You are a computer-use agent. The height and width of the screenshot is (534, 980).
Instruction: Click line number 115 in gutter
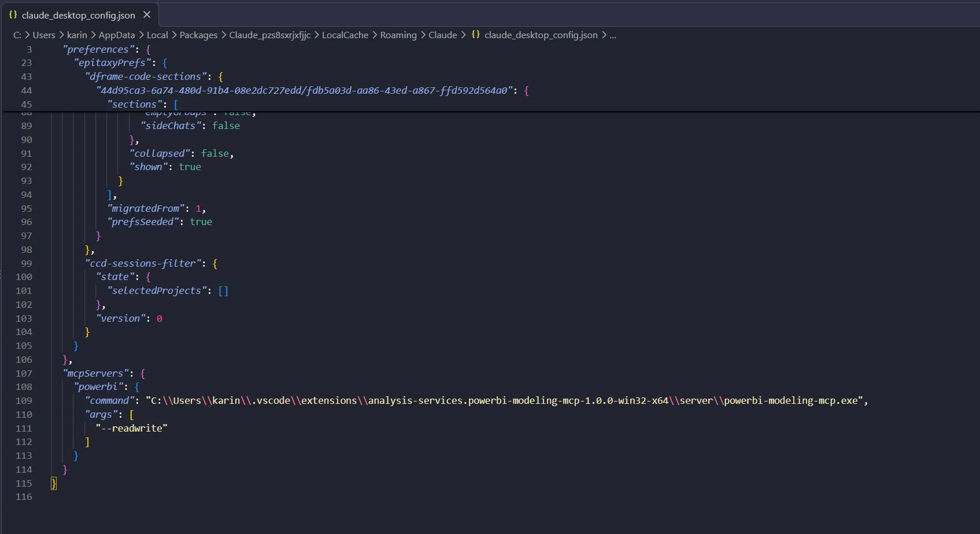pyautogui.click(x=24, y=483)
